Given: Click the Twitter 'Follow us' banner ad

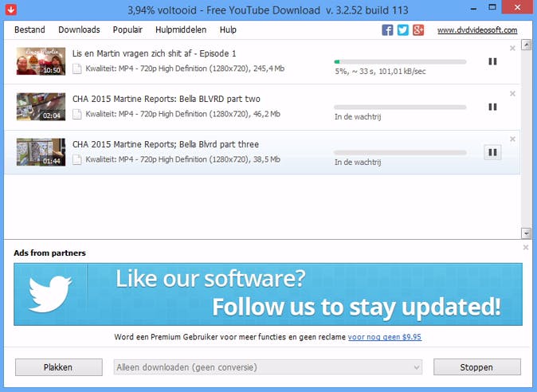Looking at the screenshot, I should click(x=268, y=294).
